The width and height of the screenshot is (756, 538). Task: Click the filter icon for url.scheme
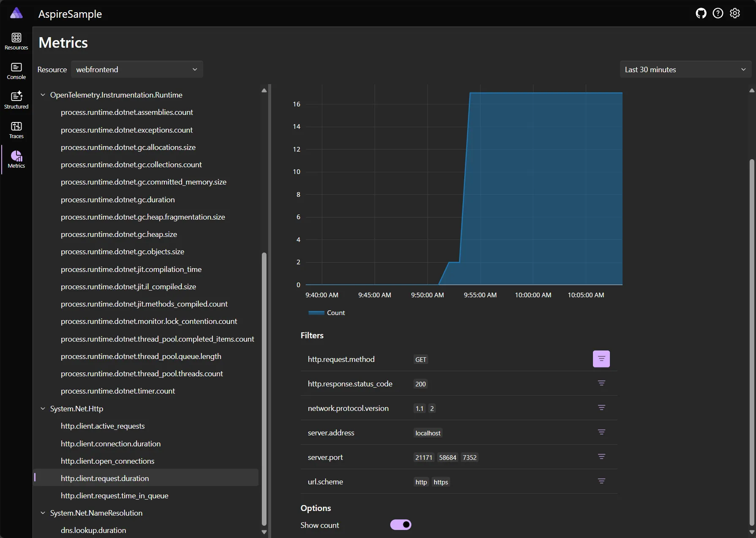(601, 481)
